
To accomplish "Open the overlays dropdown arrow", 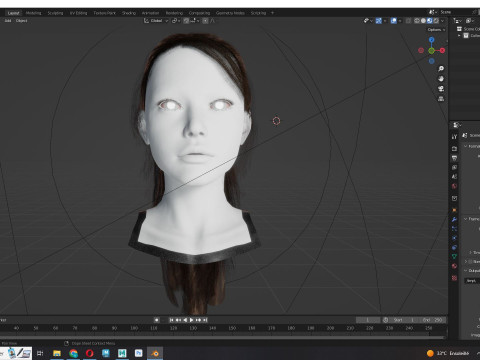I will [x=400, y=21].
